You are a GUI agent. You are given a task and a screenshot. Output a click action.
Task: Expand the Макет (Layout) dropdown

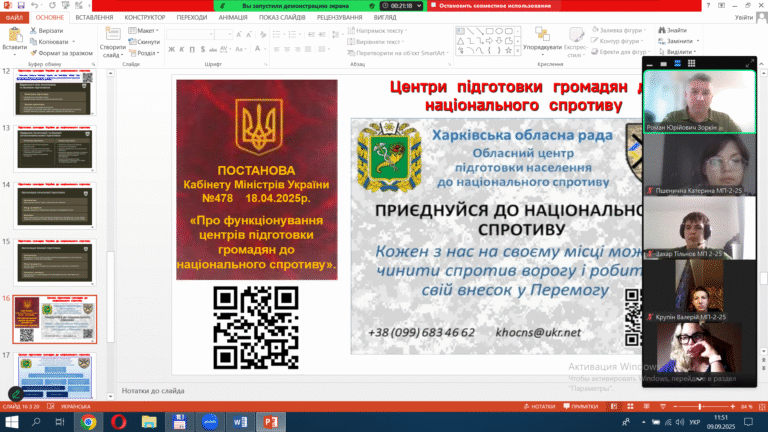coord(146,30)
